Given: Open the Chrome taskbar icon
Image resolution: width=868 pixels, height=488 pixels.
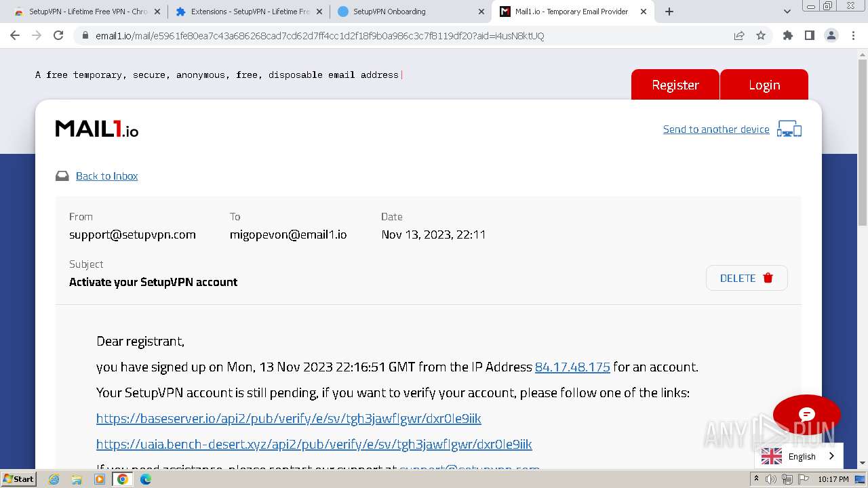Looking at the screenshot, I should 123,479.
